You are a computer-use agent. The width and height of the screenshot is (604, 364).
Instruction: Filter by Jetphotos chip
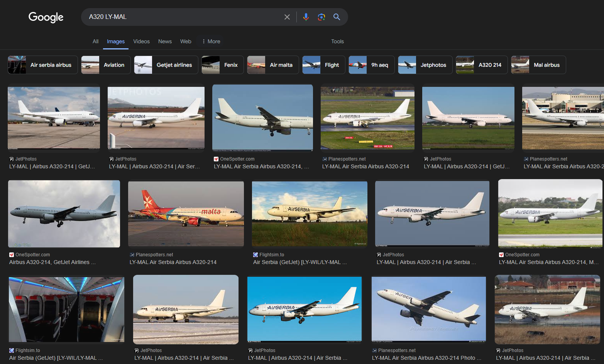point(425,65)
